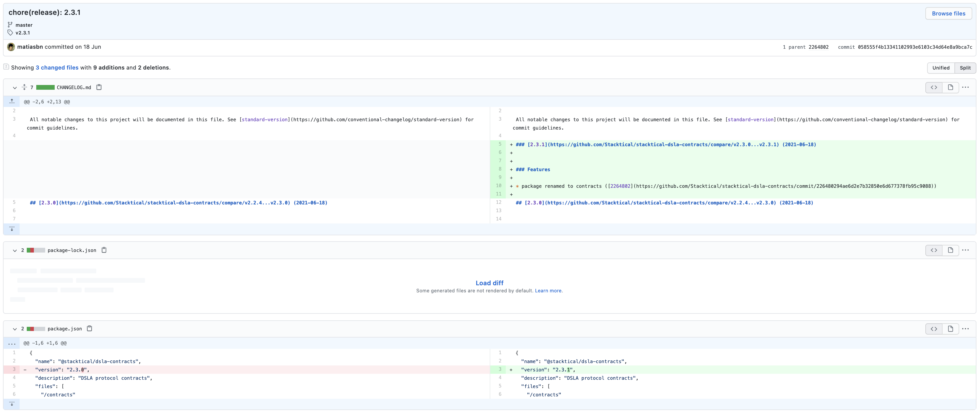The height and width of the screenshot is (413, 980).
Task: Expand lines above in CHANGELOG.md hunk
Action: point(12,101)
